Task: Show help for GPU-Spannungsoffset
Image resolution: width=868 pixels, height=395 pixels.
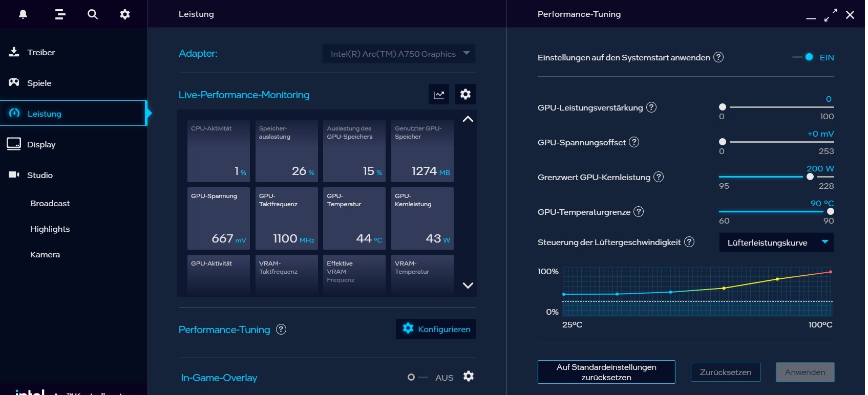Action: (634, 142)
